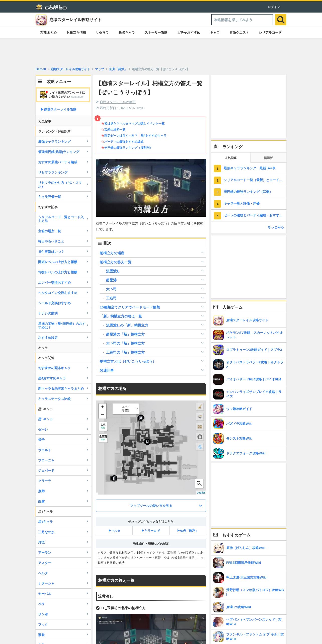Image resolution: width=322 pixels, height=644 pixels.
Task: Open the スプラトゥーン3攻略ガイド game icon
Action: point(218,350)
